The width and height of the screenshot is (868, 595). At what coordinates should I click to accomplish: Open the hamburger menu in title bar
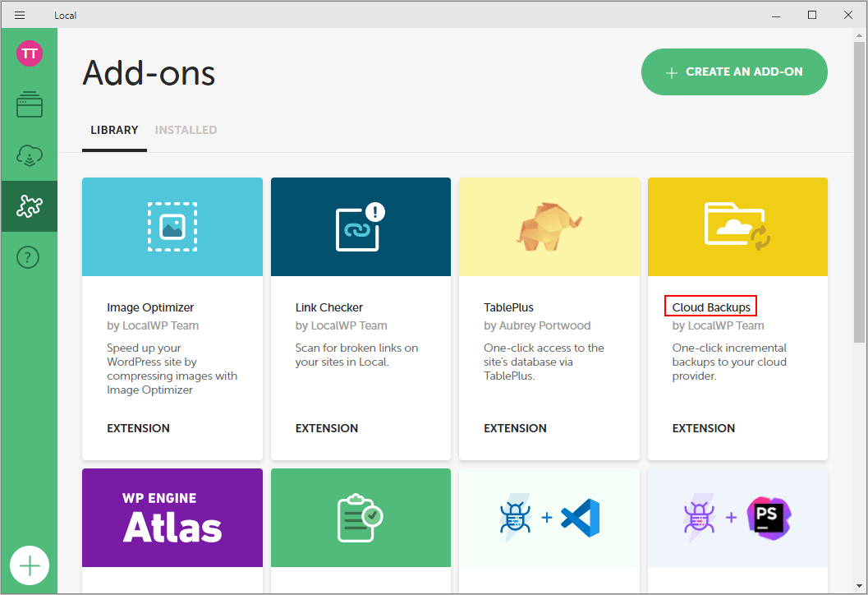click(20, 15)
